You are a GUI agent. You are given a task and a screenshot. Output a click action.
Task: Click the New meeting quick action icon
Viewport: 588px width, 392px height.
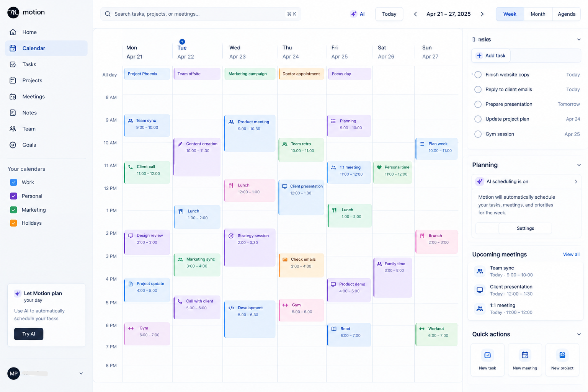pyautogui.click(x=525, y=355)
